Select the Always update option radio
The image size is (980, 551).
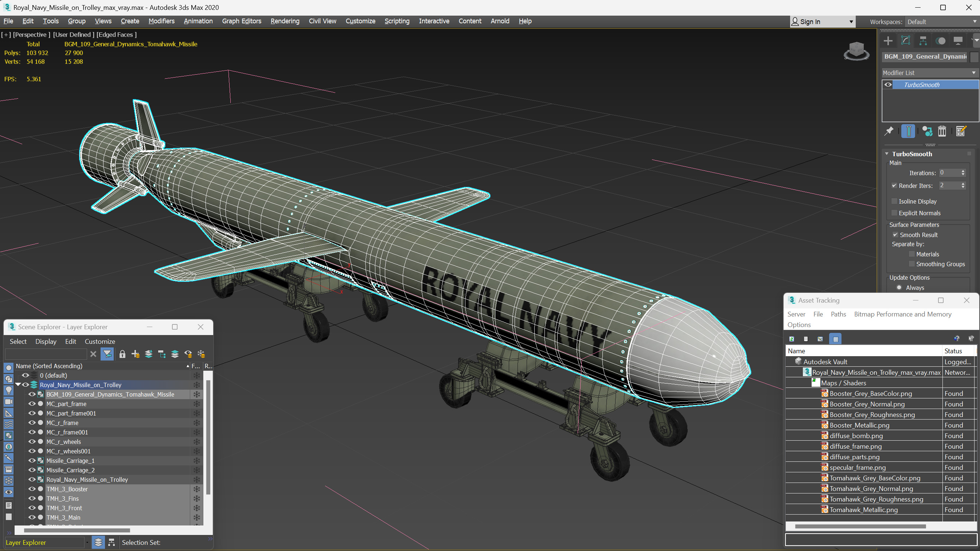point(899,287)
